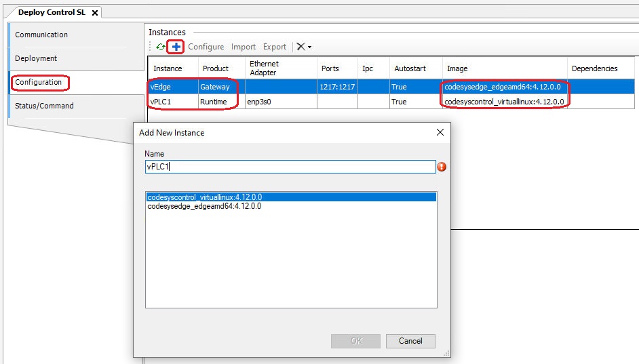639x364 pixels.
Task: Sort by the Product column header
Action: 221,68
